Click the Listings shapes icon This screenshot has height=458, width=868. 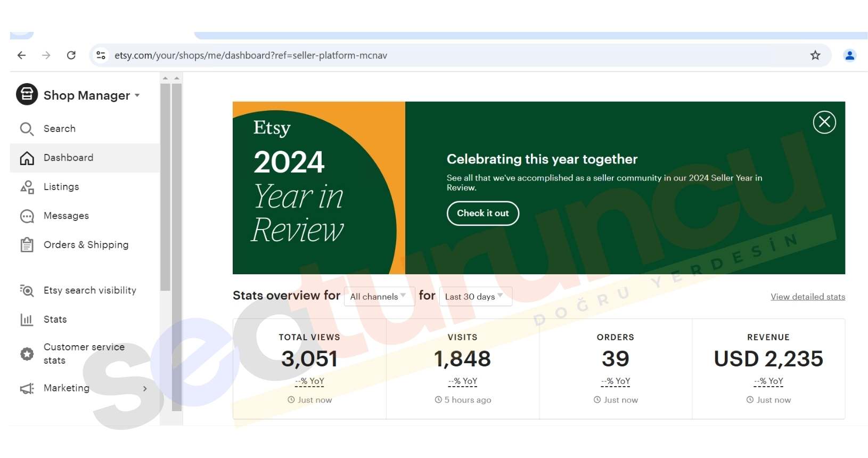[x=27, y=187]
